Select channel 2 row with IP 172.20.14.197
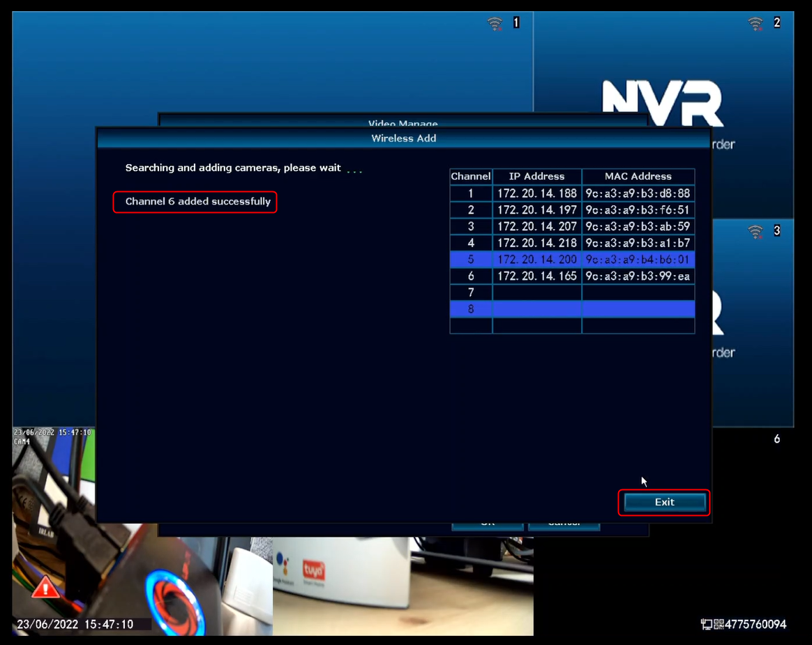 (x=572, y=210)
